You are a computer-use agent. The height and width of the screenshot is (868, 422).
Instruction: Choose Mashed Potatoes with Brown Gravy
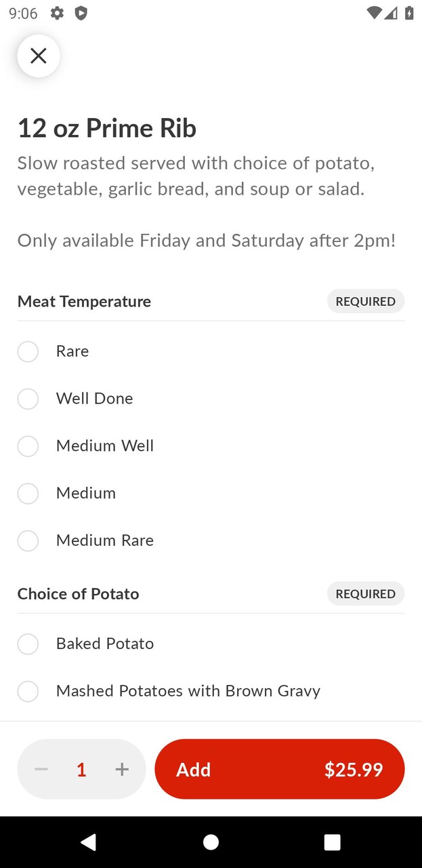pos(28,691)
